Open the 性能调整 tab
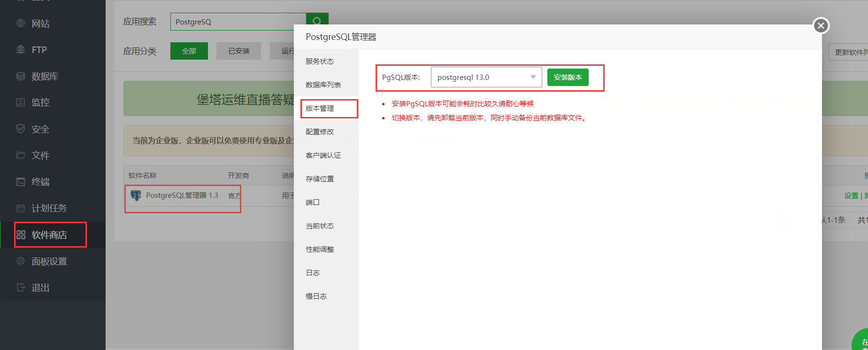The image size is (868, 350). pyautogui.click(x=326, y=249)
